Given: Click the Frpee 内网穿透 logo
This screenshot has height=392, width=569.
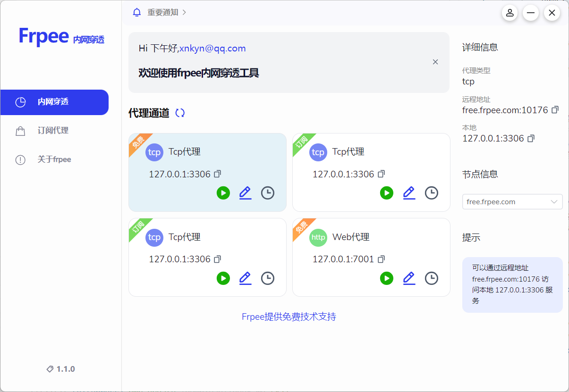Looking at the screenshot, I should 61,36.
